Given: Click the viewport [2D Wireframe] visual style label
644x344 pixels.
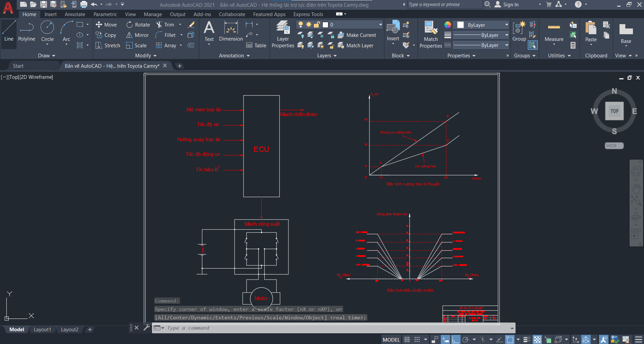Looking at the screenshot, I should (x=36, y=77).
